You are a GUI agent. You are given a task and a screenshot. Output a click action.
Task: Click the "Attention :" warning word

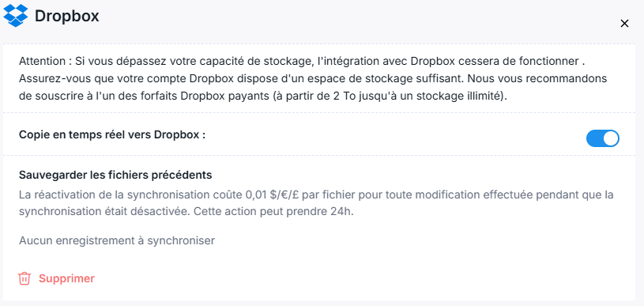46,62
